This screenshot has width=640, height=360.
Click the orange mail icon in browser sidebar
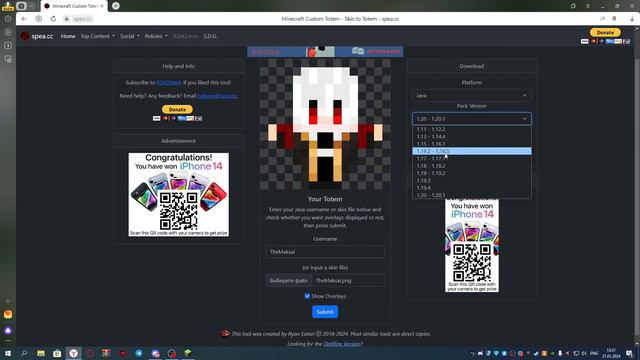click(8, 314)
